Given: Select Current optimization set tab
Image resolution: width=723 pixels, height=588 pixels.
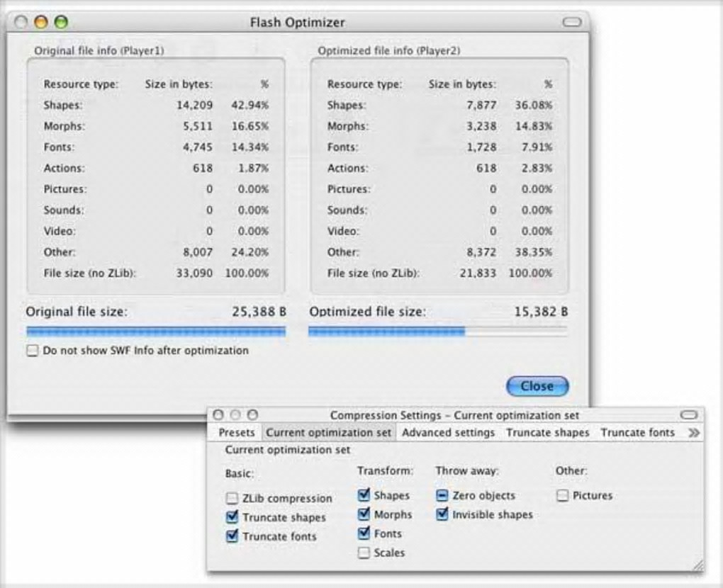Looking at the screenshot, I should (x=328, y=433).
